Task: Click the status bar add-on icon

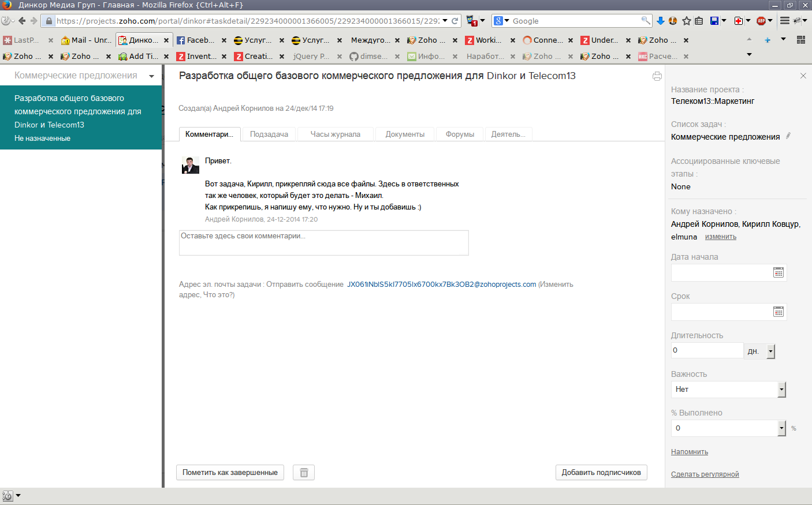Action: [8, 496]
